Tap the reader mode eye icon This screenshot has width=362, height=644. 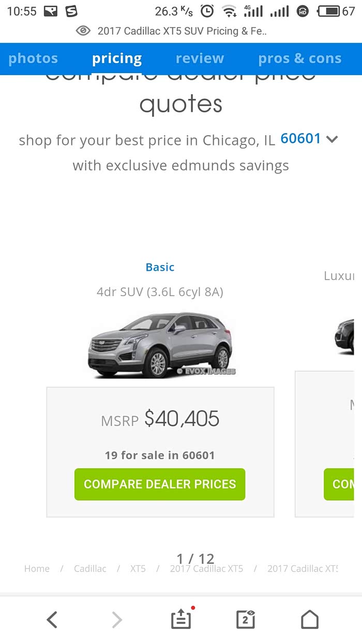point(83,31)
